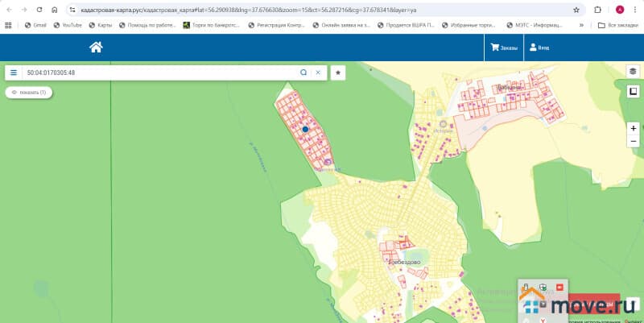Open the YouTube bookmark
This screenshot has width=644, height=323.
point(67,25)
